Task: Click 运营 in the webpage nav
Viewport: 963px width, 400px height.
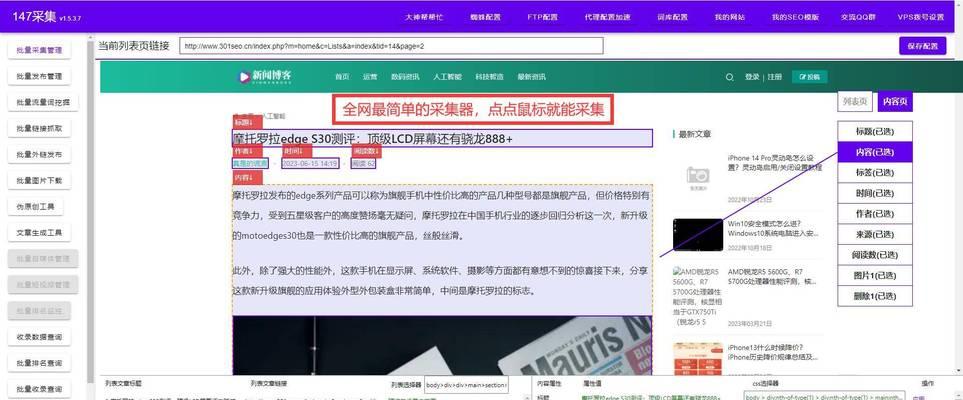Action: (370, 77)
